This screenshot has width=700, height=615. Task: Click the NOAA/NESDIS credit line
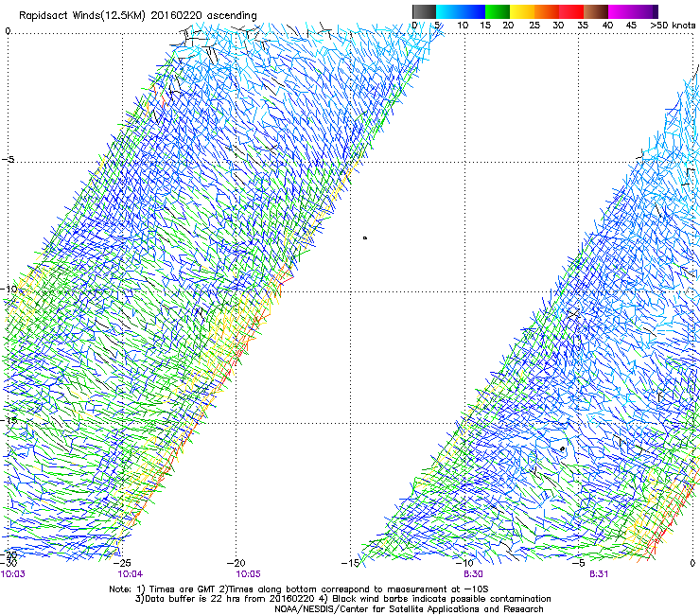409,609
